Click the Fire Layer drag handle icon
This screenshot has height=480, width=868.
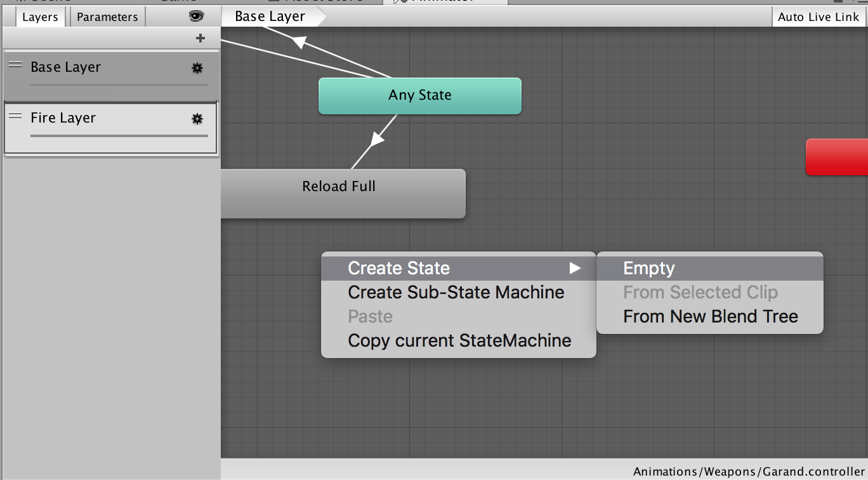point(15,116)
